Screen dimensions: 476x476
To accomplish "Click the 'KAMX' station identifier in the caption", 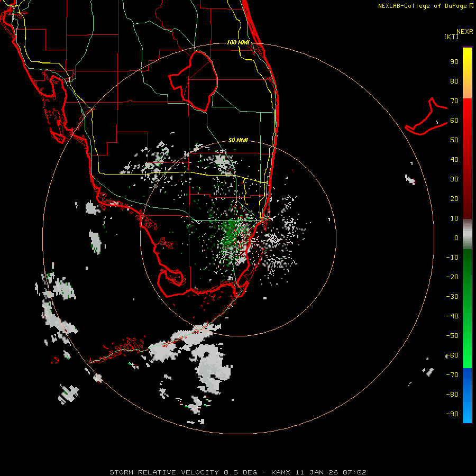I will (x=281, y=472).
